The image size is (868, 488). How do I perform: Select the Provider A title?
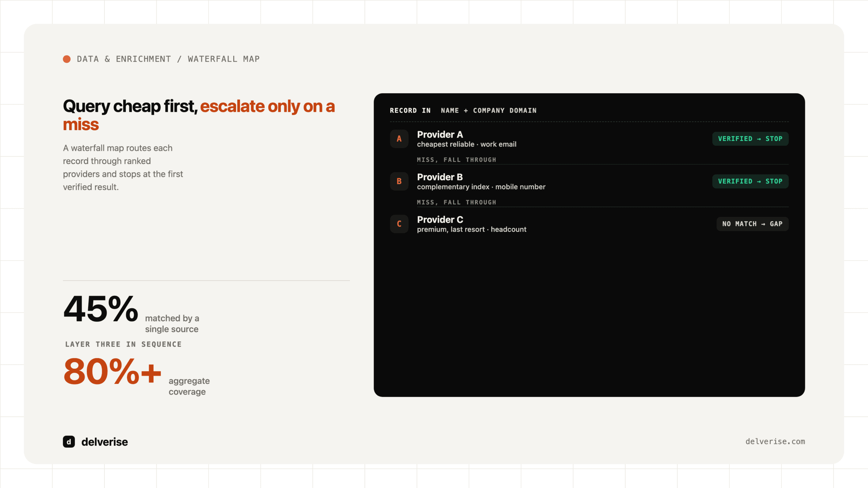pyautogui.click(x=440, y=135)
